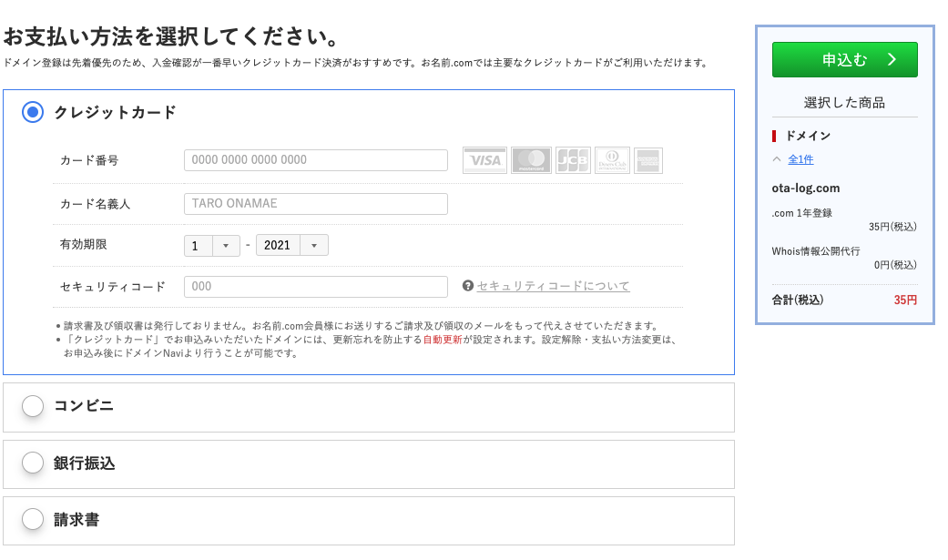948x560 pixels.
Task: Click the Diners Club card logo
Action: click(612, 160)
